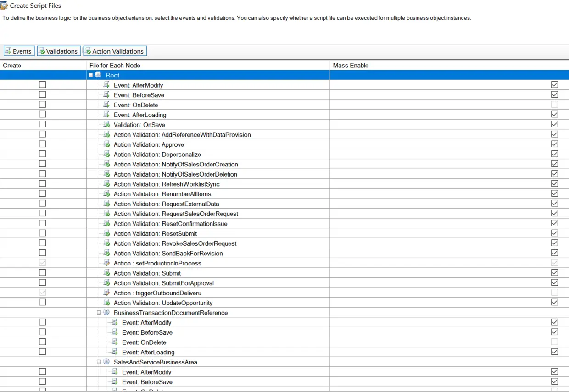Check Create box for Validation: OnSave
Screen dimensions: 569x392
click(43, 124)
